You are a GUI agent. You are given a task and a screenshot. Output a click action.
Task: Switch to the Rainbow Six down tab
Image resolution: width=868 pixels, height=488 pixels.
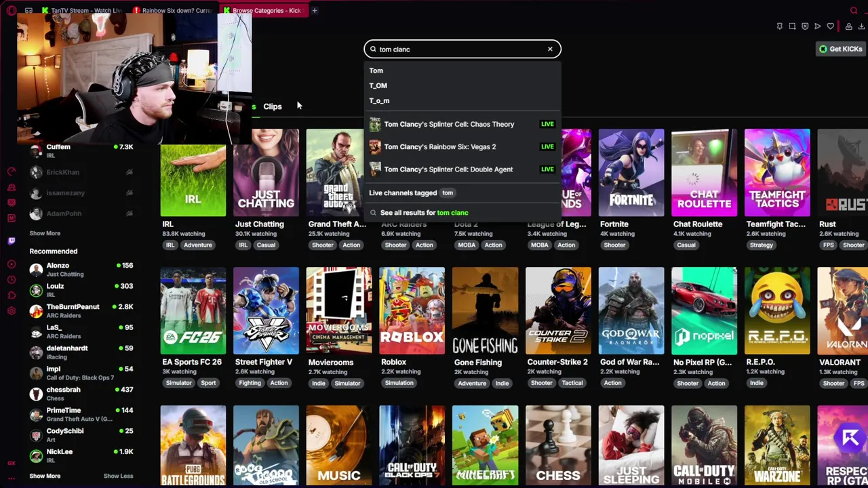click(x=174, y=10)
